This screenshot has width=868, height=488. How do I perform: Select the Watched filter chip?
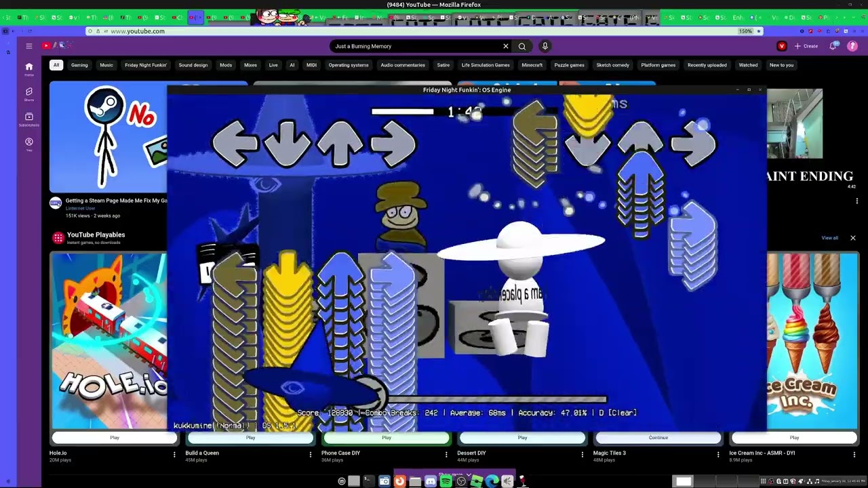point(748,65)
